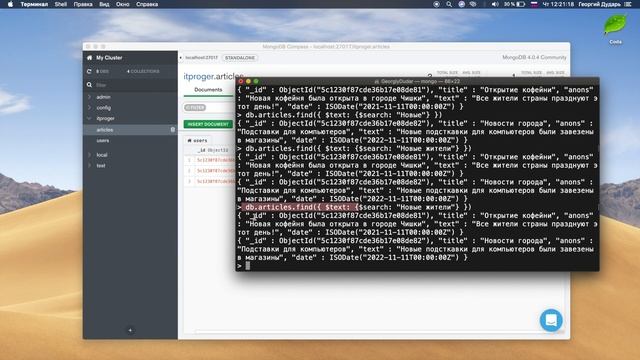Viewport: 640px width, 360px height.
Task: Open the Coda leaf icon on desktop
Action: click(x=615, y=25)
